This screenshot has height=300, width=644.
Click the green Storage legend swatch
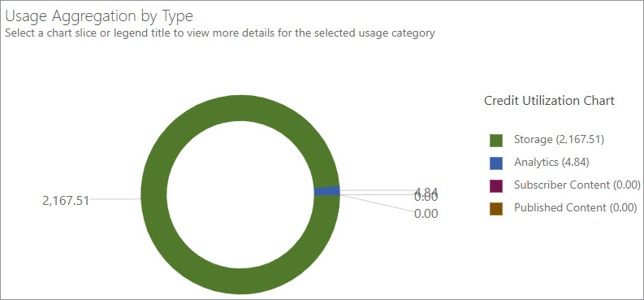496,140
